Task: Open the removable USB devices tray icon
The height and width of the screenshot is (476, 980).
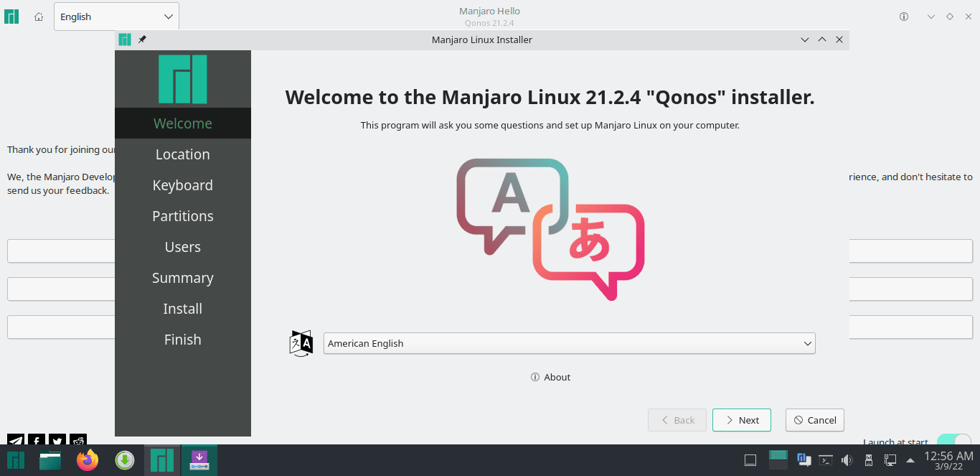Action: point(868,460)
